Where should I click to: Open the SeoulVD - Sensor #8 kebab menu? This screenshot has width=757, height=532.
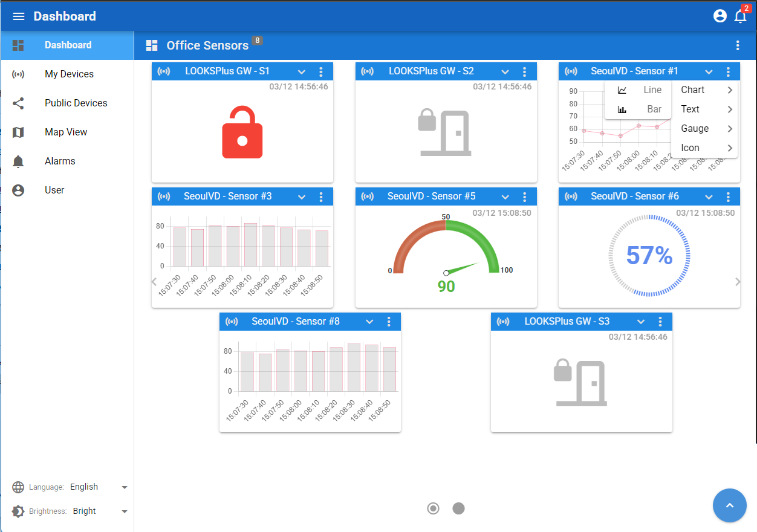tap(389, 322)
